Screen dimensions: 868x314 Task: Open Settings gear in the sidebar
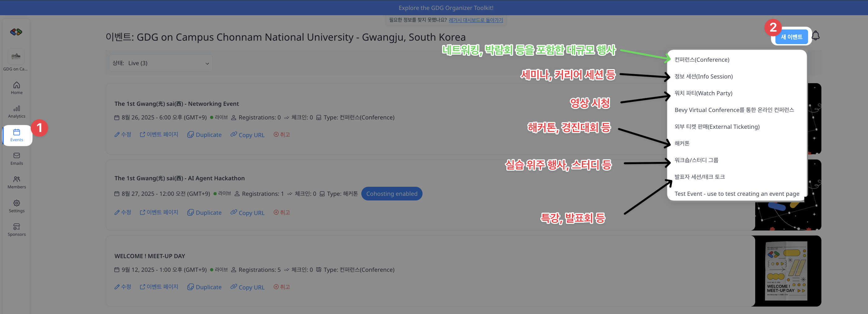16,206
